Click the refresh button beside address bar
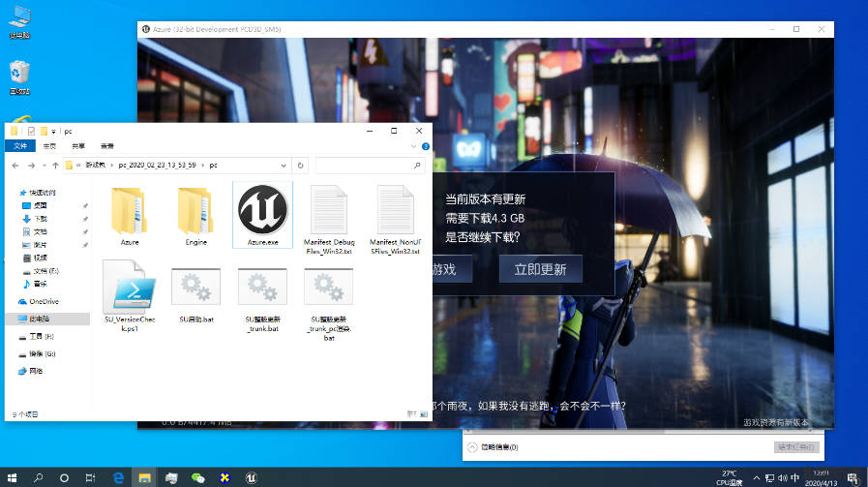Image resolution: width=868 pixels, height=487 pixels. 302,165
